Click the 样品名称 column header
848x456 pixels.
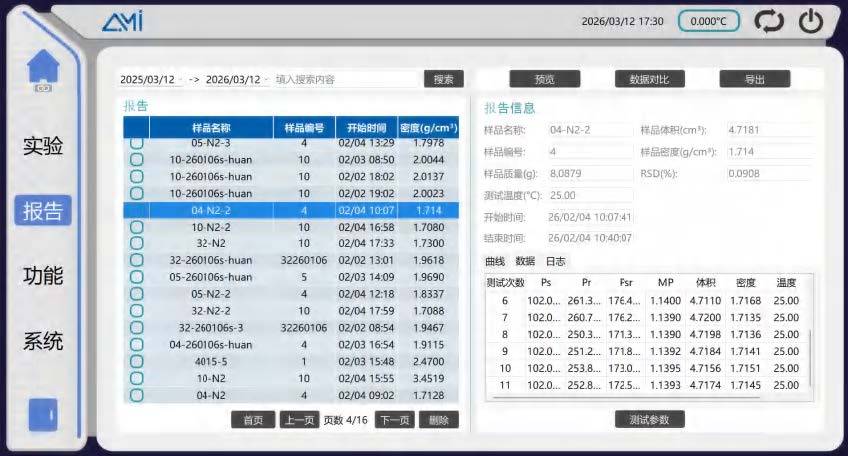(x=211, y=128)
